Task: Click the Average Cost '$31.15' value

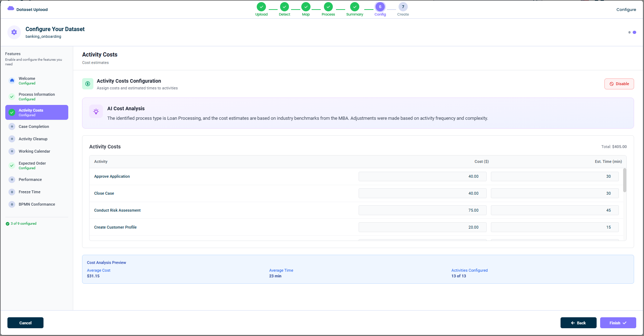Action: pyautogui.click(x=93, y=276)
